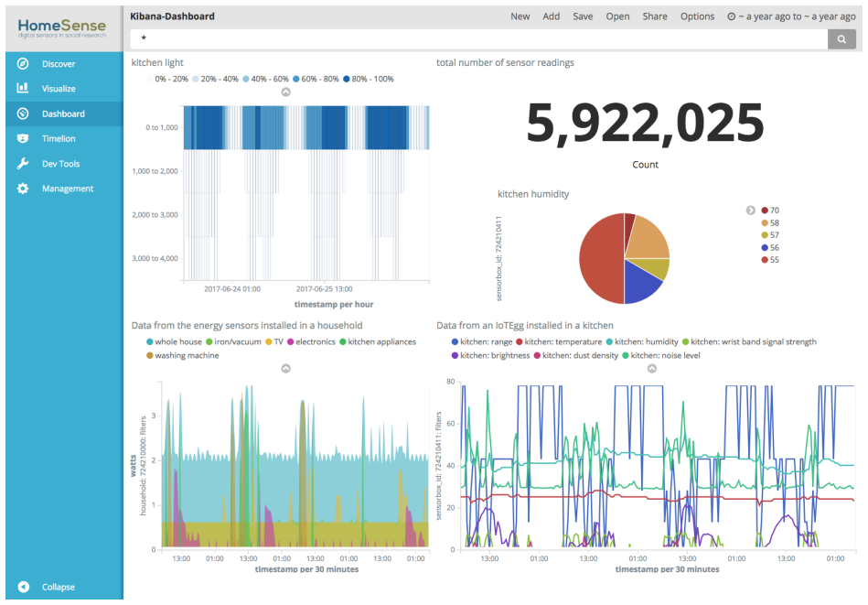Save the dashboard via Save button
Viewport: 868px width, 605px height.
coord(583,16)
